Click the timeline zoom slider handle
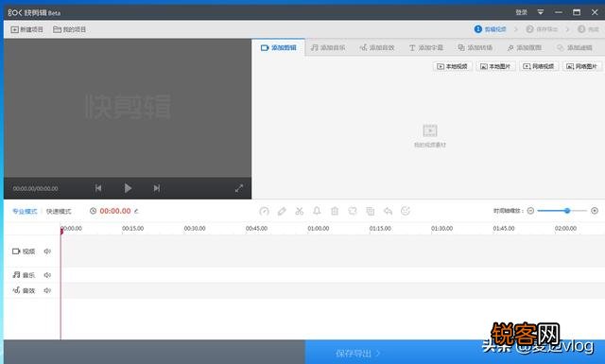The height and width of the screenshot is (364, 605). [x=567, y=211]
